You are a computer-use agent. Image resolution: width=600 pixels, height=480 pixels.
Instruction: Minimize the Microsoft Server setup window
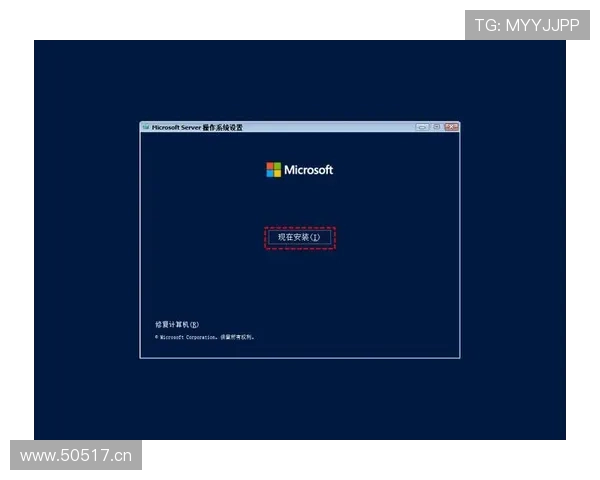[x=422, y=127]
